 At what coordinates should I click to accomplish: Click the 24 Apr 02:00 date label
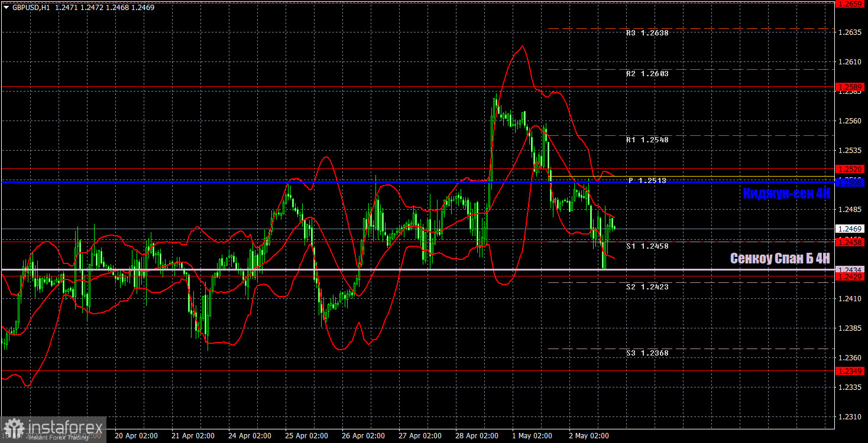[x=250, y=436]
